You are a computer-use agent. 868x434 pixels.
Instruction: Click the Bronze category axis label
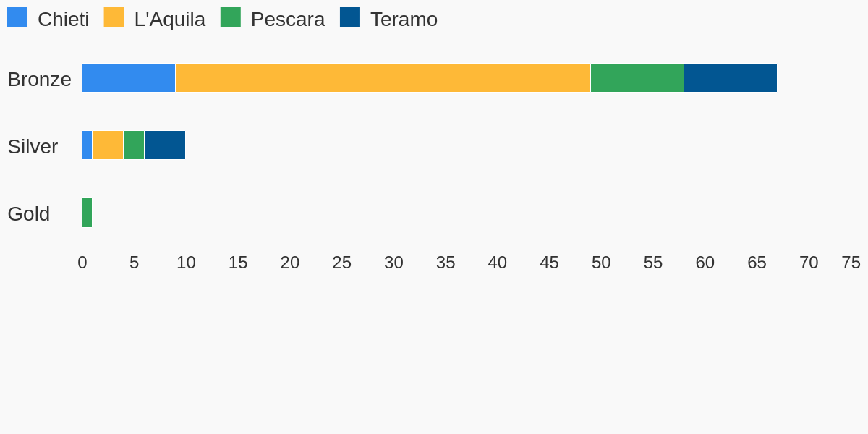tap(39, 80)
